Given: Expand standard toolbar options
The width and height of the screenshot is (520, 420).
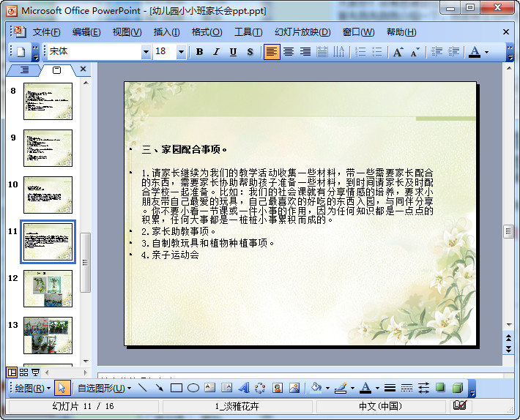Looking at the screenshot, I should tap(35, 53).
